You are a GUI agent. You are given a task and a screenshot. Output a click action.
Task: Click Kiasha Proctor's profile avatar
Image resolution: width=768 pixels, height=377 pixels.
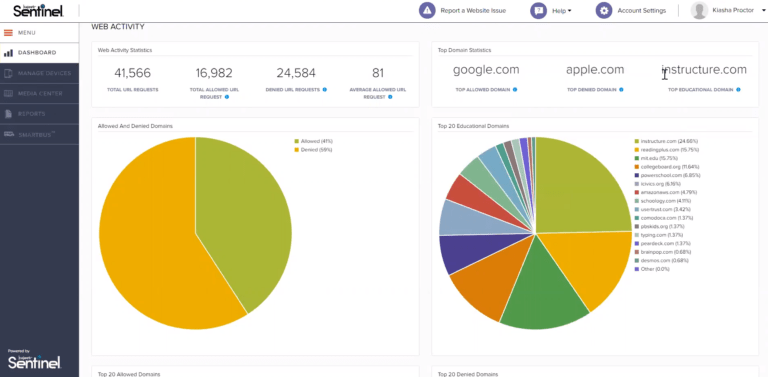(699, 10)
